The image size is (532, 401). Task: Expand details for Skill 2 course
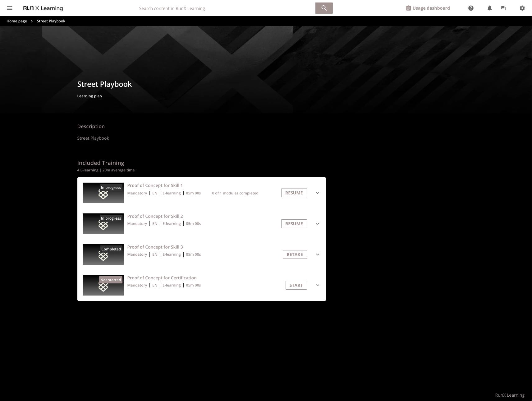point(318,224)
